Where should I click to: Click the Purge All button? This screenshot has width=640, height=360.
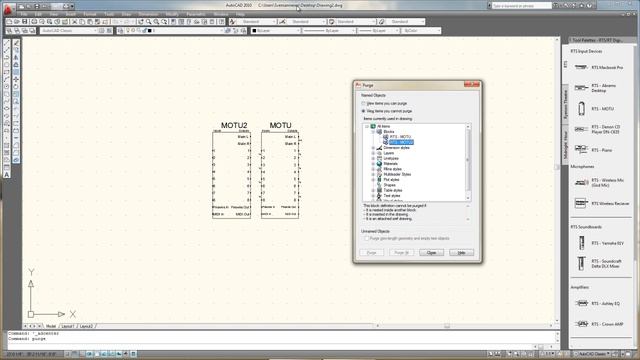tap(402, 253)
